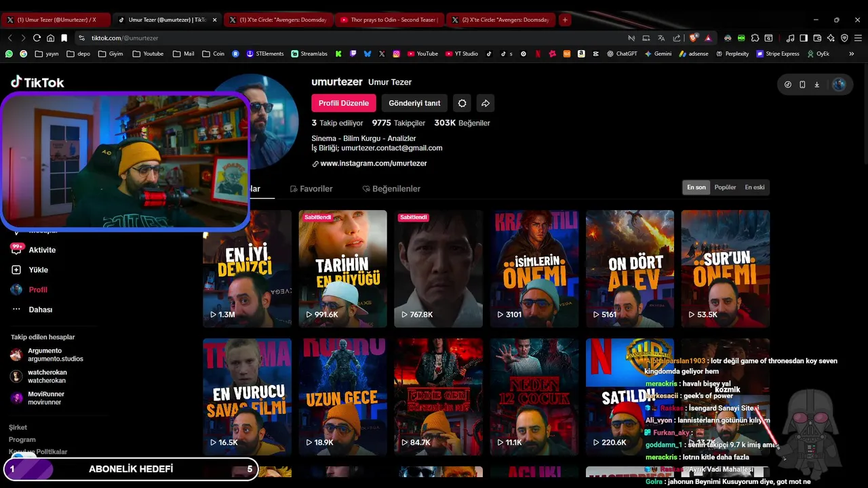
Task: Open Leo AI sparkle icon
Action: [x=831, y=38]
